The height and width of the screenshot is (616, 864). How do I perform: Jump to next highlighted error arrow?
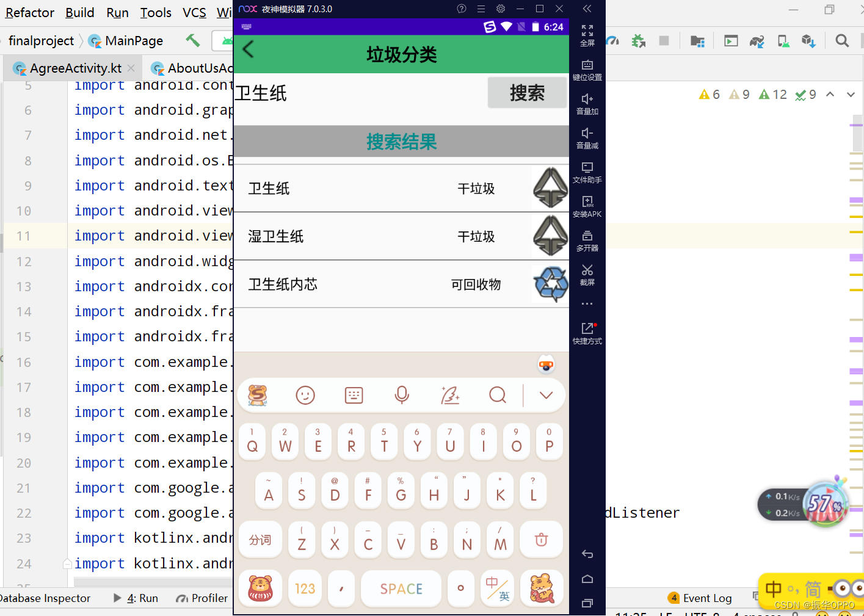coord(851,94)
